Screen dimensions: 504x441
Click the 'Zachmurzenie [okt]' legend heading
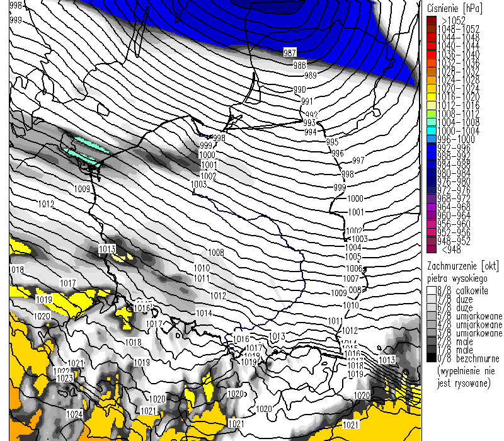(463, 266)
